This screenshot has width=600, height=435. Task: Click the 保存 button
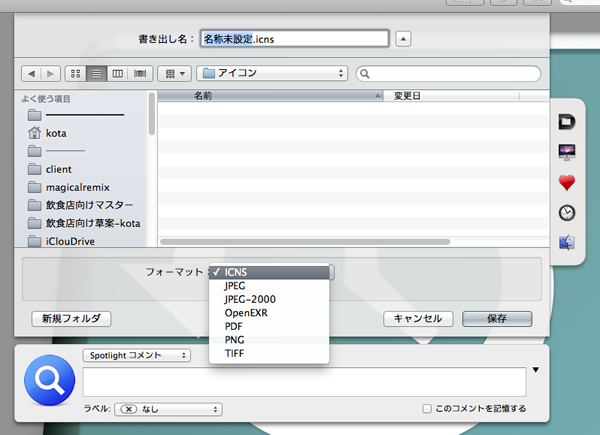pyautogui.click(x=497, y=318)
